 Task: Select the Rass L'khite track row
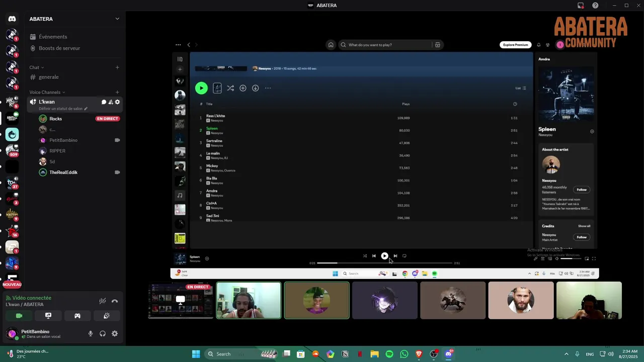click(x=361, y=118)
